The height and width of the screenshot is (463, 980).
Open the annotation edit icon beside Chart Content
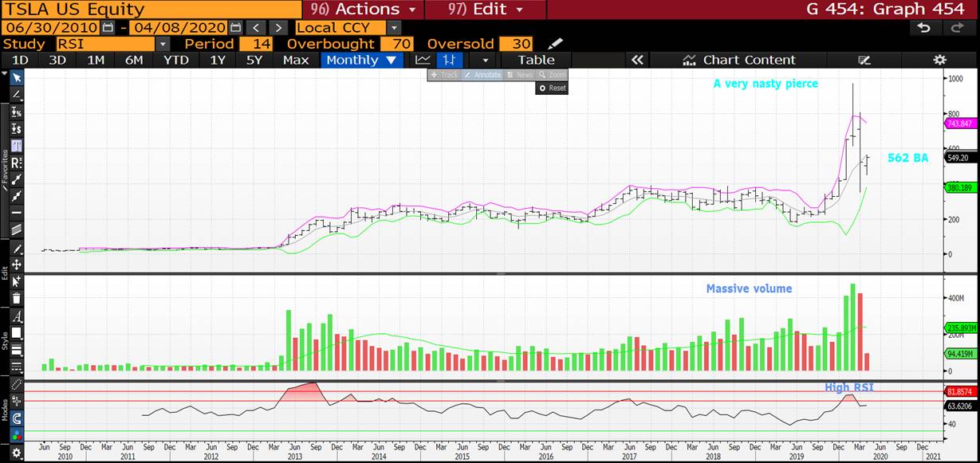[864, 60]
